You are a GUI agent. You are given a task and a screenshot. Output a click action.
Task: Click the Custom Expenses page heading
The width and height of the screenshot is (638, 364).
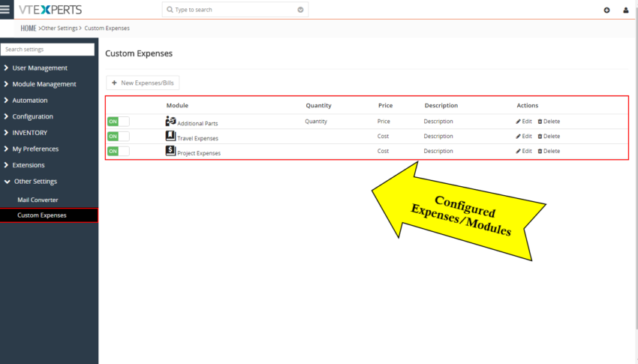coord(139,53)
